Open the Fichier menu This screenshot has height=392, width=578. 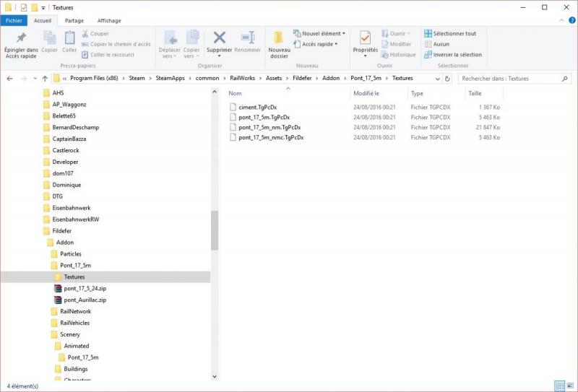click(x=14, y=21)
